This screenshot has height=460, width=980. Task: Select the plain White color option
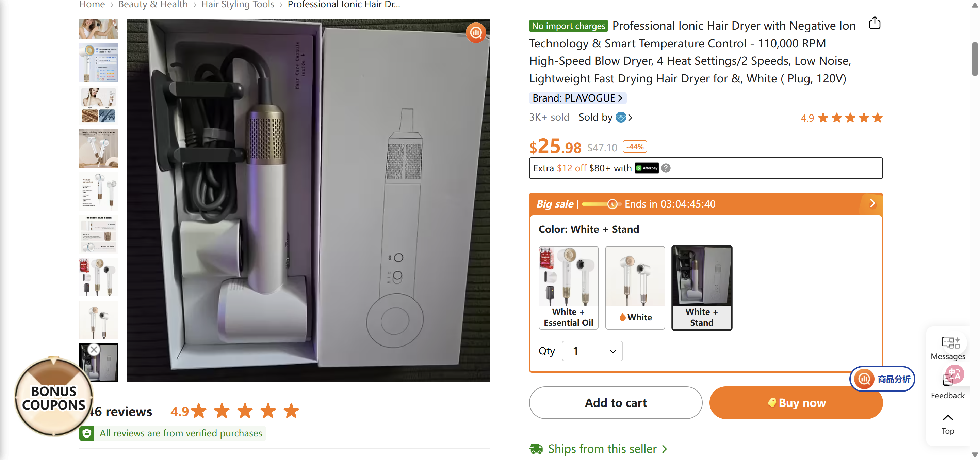[635, 288]
